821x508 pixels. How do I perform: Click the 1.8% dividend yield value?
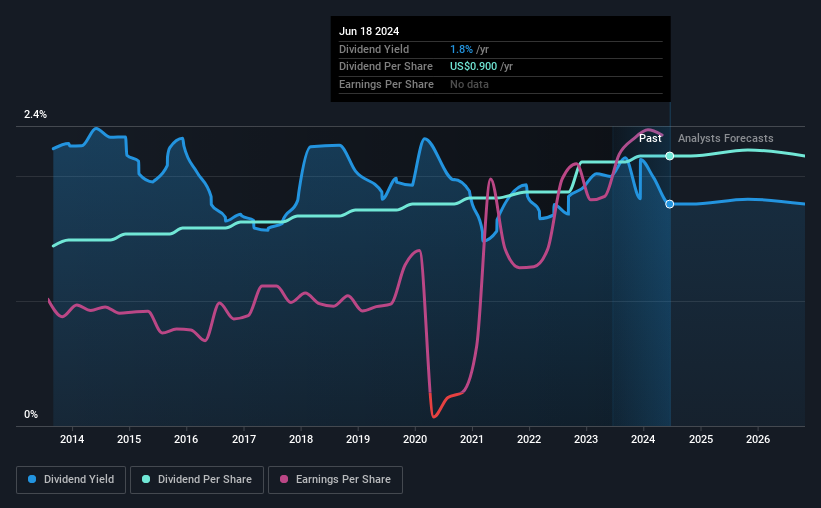(461, 49)
